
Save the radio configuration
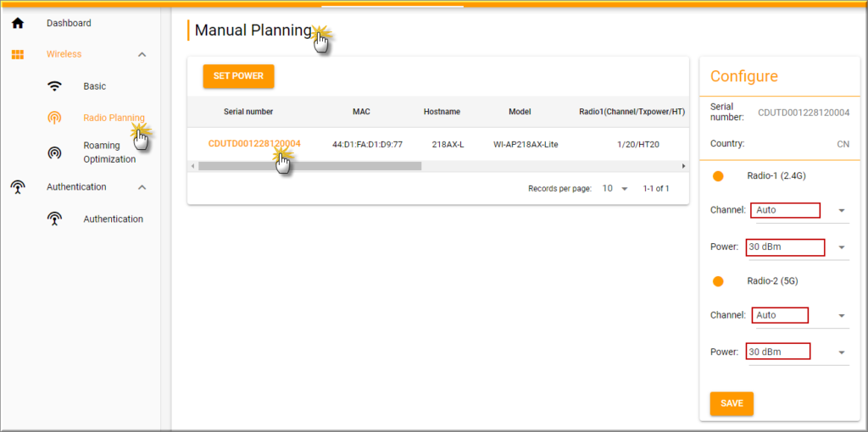pos(731,403)
